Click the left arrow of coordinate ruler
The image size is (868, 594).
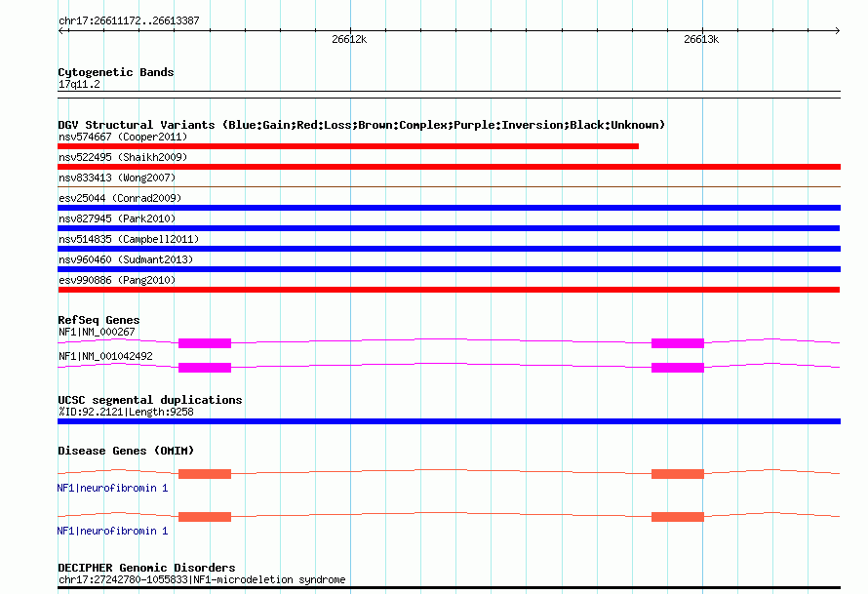62,30
